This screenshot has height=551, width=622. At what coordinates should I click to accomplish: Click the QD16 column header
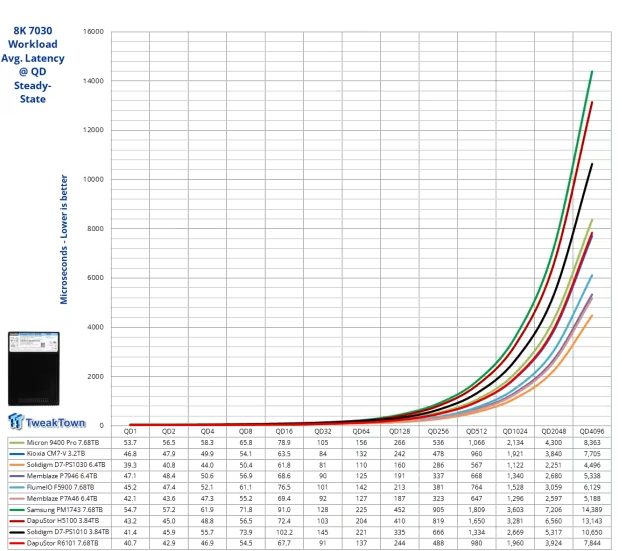point(284,432)
